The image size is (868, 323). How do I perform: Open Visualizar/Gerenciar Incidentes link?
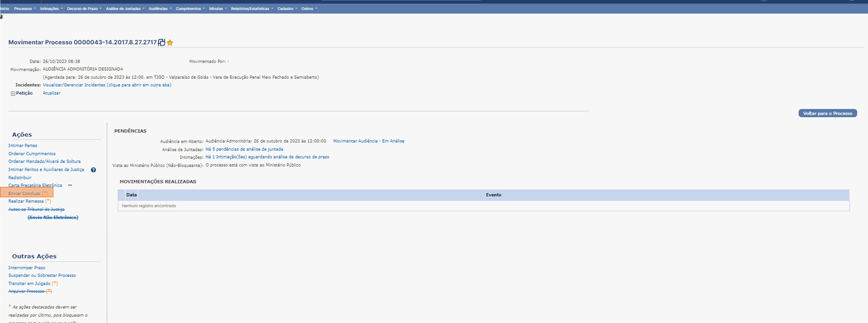(107, 85)
